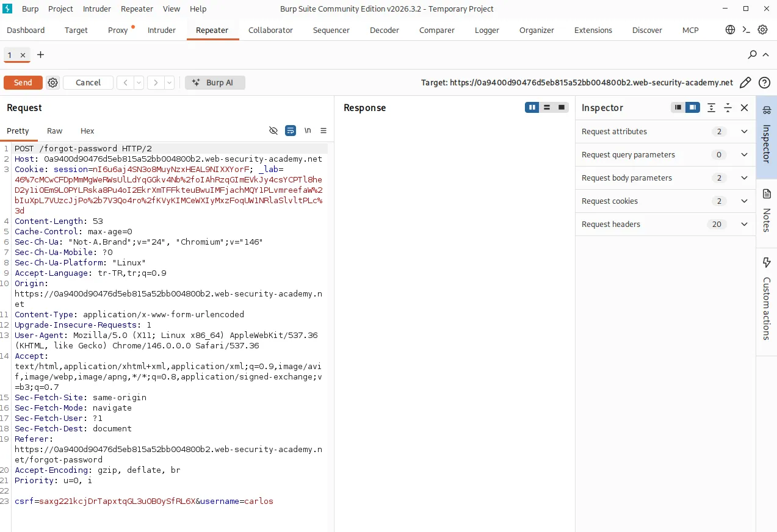Select the right Inspector layout toggle
Screen dimensions: 777x532
coord(693,107)
